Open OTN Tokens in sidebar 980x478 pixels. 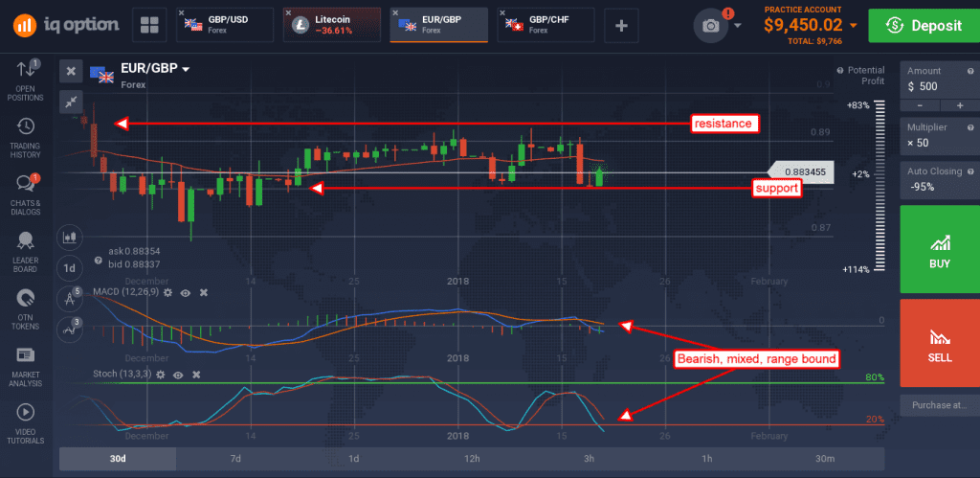pos(26,309)
